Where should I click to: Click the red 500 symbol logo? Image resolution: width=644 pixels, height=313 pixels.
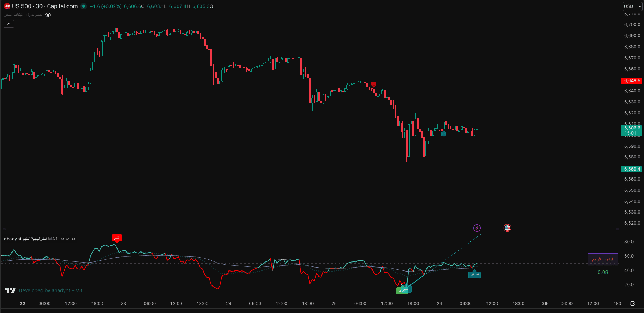(x=7, y=6)
